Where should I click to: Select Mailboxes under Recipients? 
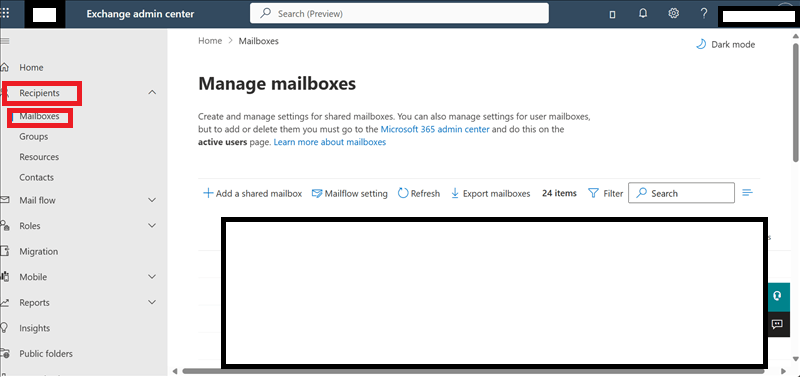(x=39, y=116)
